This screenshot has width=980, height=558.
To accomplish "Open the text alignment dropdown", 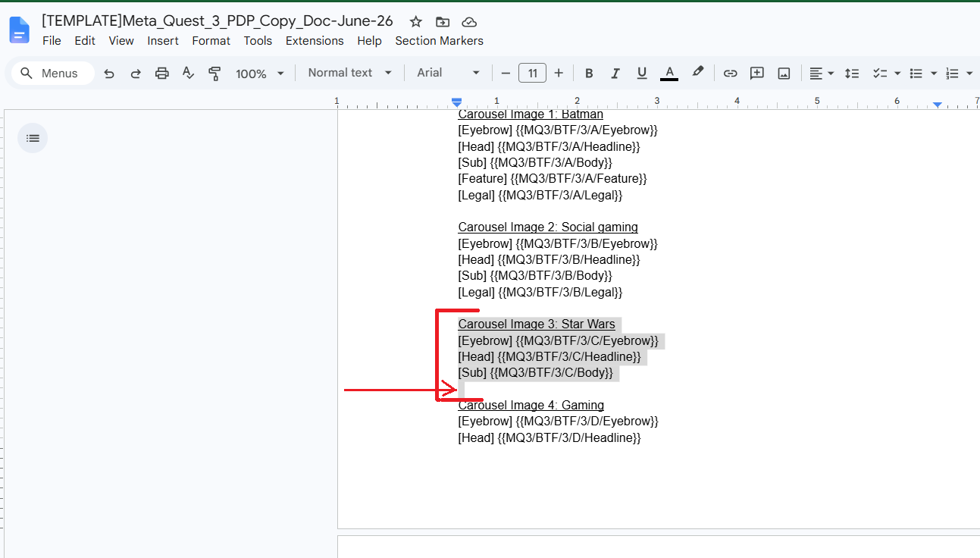I will [x=822, y=74].
